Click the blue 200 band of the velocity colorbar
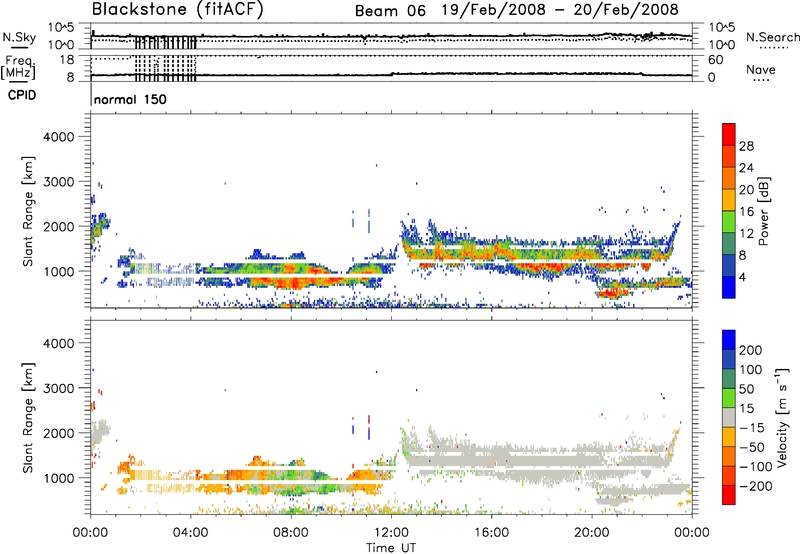The image size is (800, 554). pos(729,340)
